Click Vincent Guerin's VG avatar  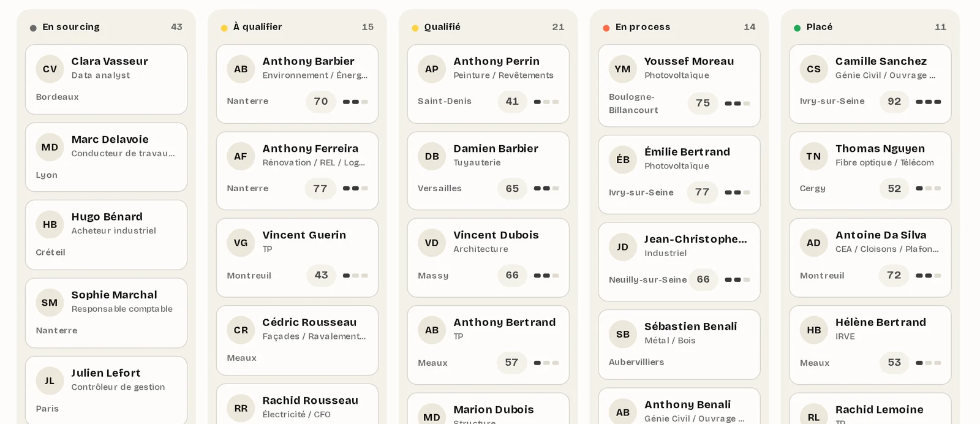pos(241,243)
